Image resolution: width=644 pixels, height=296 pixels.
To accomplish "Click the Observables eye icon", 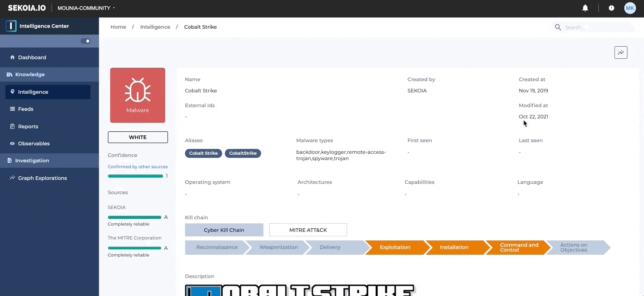I will click(13, 144).
